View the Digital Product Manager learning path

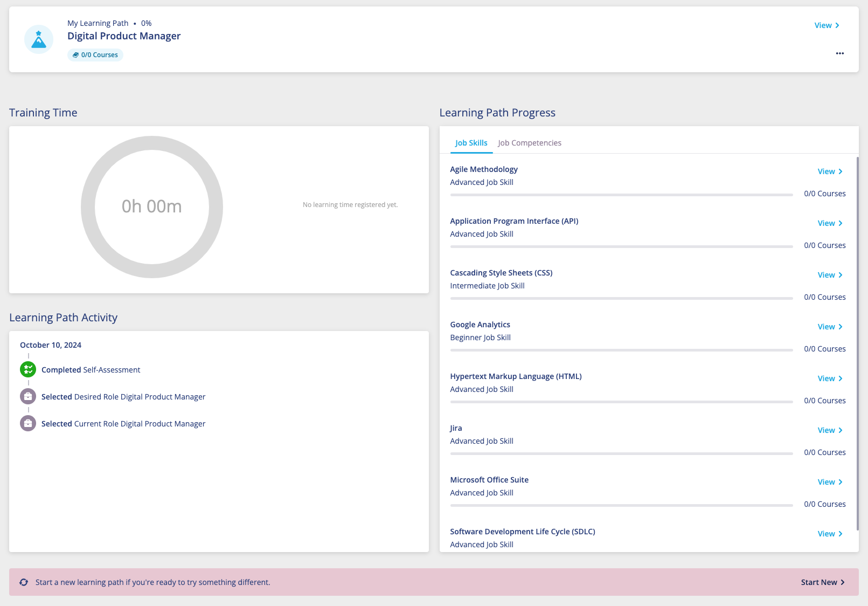[x=827, y=25]
